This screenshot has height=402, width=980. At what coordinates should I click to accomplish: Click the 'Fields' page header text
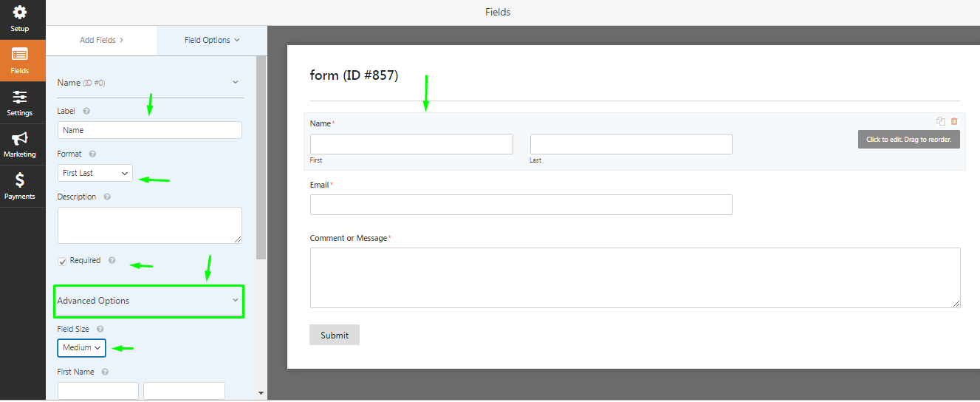point(498,12)
